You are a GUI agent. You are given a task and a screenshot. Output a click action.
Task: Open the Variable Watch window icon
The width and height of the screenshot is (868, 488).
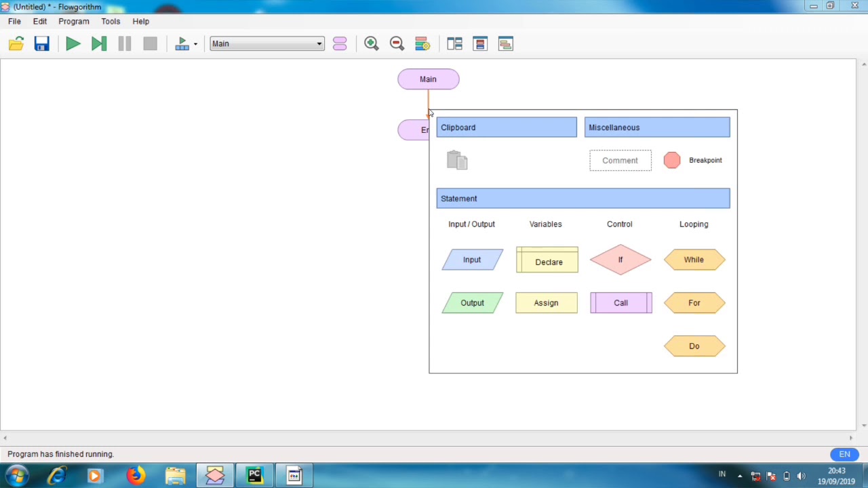[x=480, y=44]
